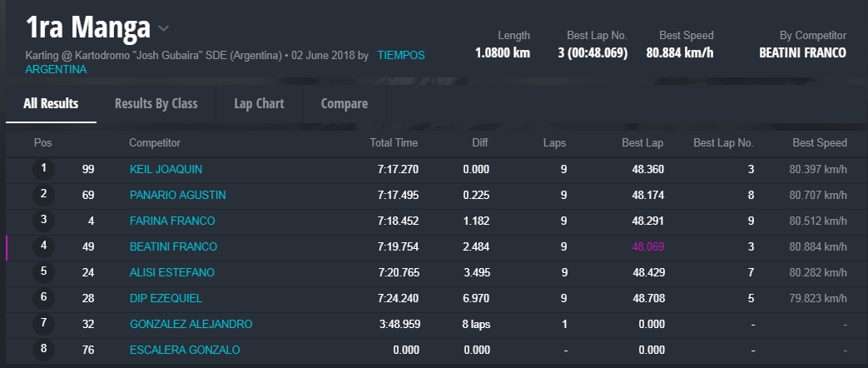Select DIP EZEQUIEL competitor name
Screen dimensions: 868x368
click(166, 298)
